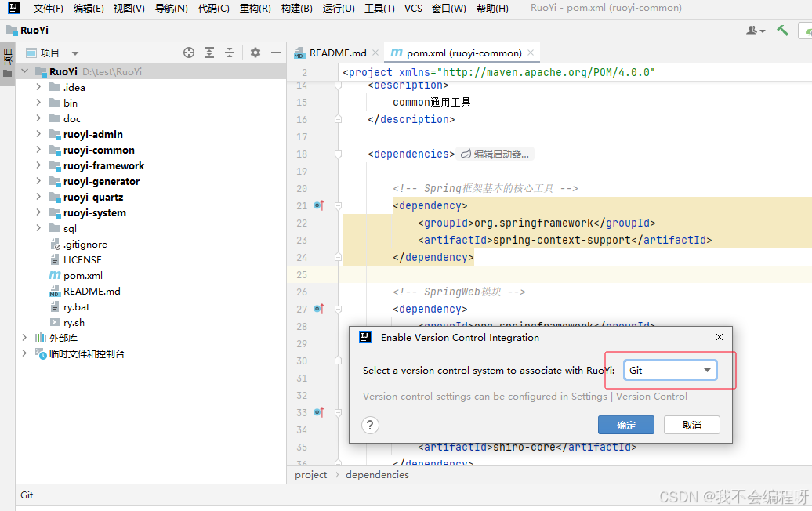Click the spring-context-support artifactId text

pyautogui.click(x=562, y=241)
